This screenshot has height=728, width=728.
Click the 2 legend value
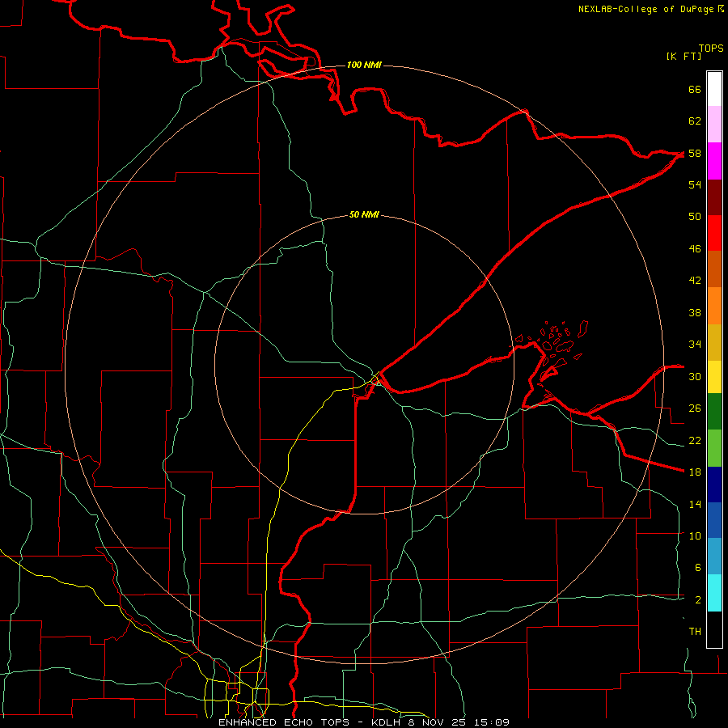click(698, 600)
